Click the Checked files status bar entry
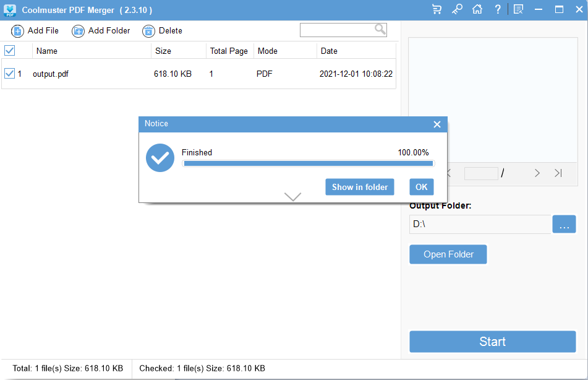Screen dimensions: 588x380 coord(202,368)
